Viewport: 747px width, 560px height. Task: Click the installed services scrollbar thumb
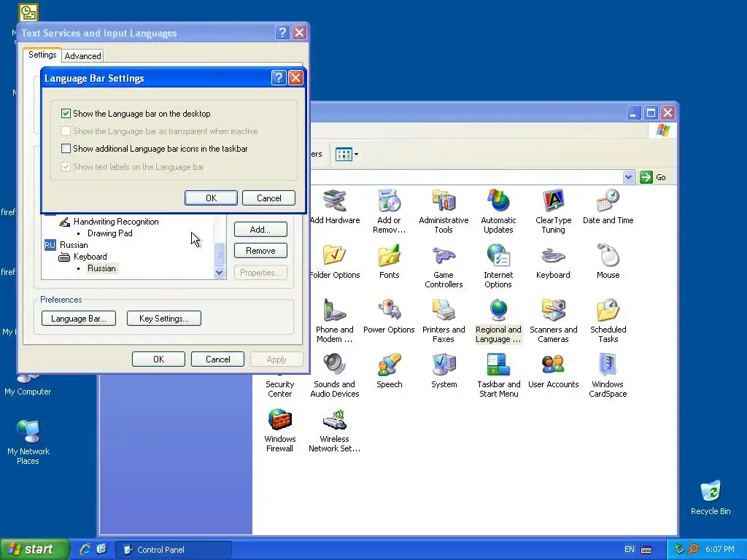pos(219,254)
